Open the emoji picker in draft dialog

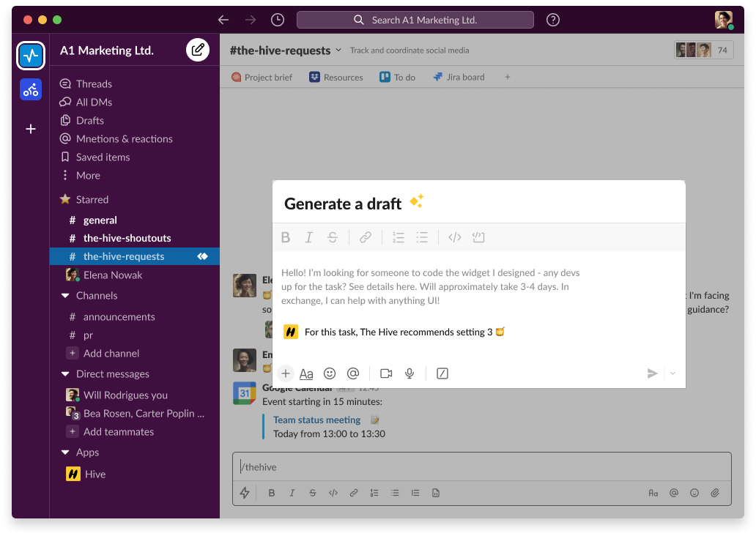[x=330, y=373]
